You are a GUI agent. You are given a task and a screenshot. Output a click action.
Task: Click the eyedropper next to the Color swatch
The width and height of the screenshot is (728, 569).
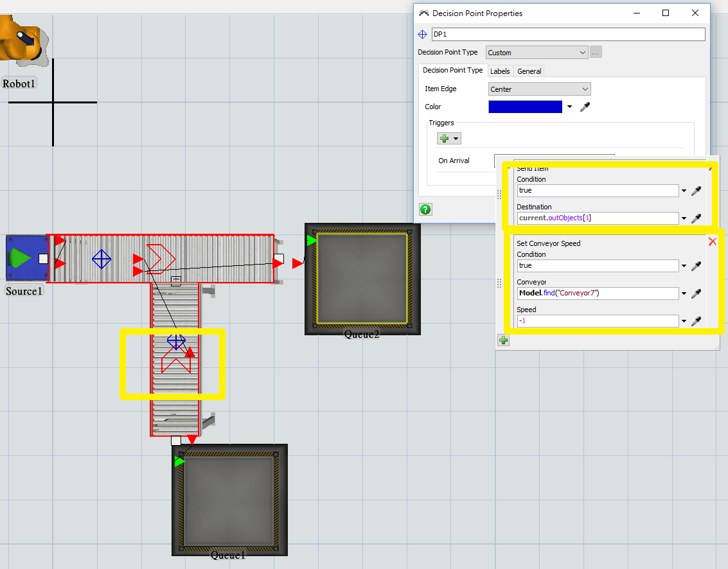[585, 107]
